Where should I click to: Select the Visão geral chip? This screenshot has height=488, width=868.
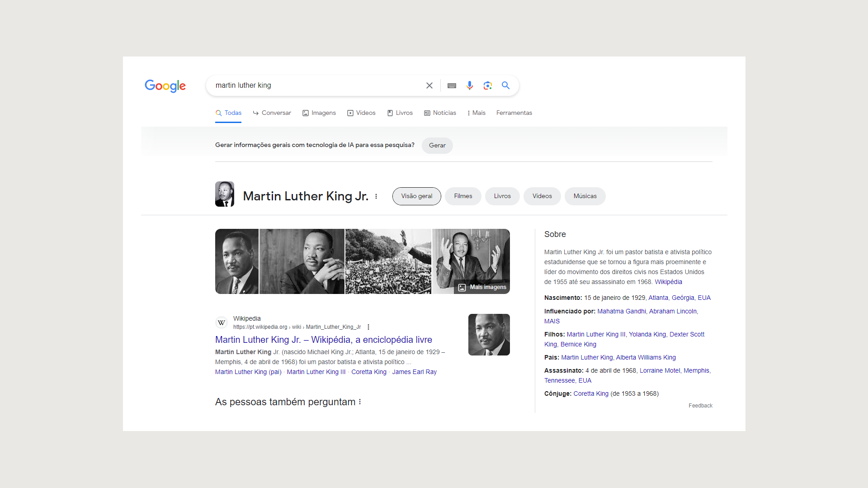(416, 196)
